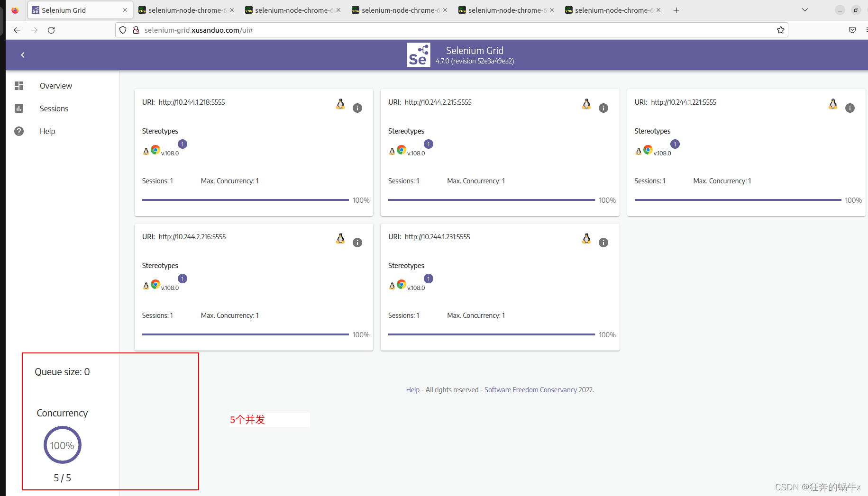Click Linux penguin icon on node 10.244.2.216 card header
868x496 pixels.
(x=340, y=238)
